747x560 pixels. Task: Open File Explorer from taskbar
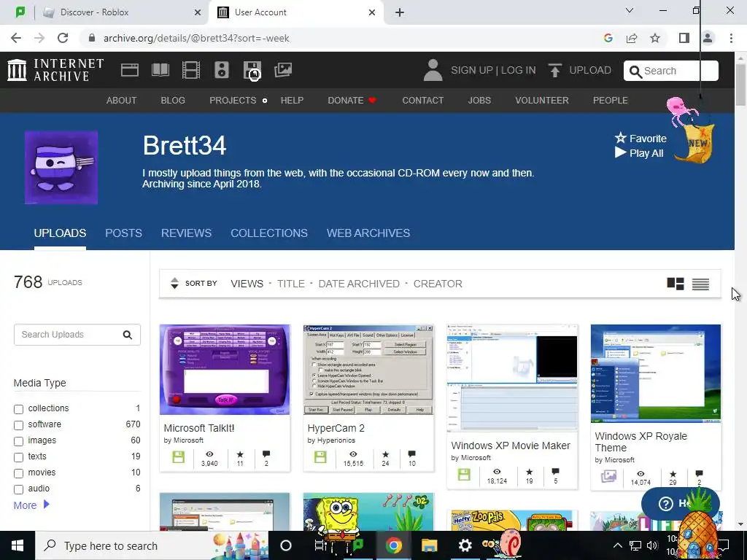point(429,545)
